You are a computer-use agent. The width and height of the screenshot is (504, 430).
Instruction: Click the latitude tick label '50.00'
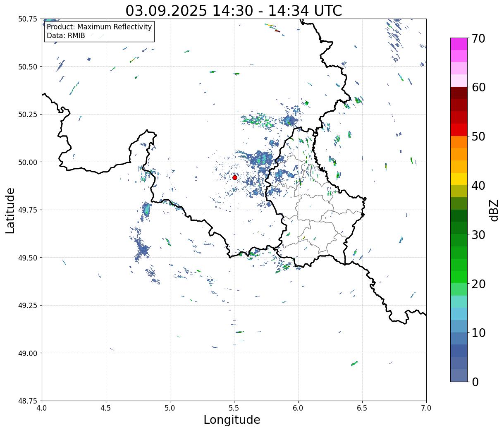(x=28, y=162)
